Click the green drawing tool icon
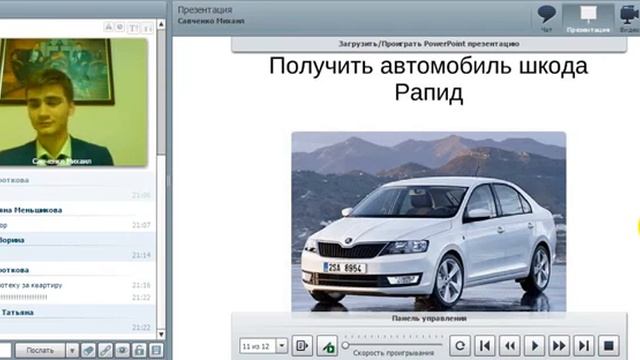Viewport: 640px width, 360px height. point(327,346)
